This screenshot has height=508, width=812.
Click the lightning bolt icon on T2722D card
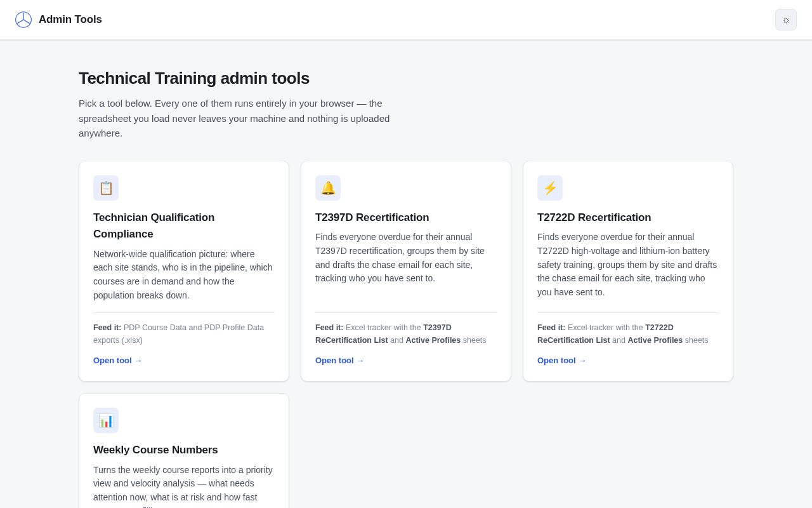pyautogui.click(x=550, y=188)
